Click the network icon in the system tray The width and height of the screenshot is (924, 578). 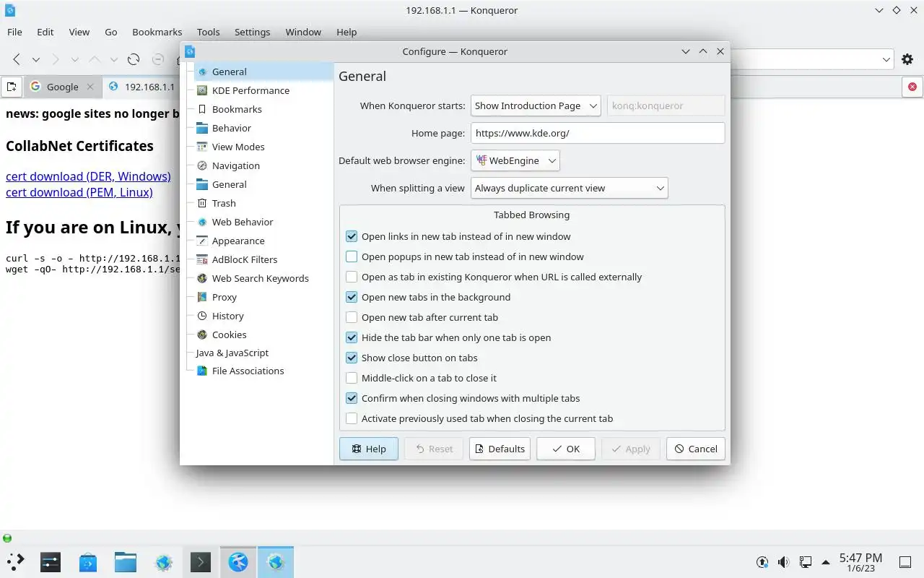(805, 562)
